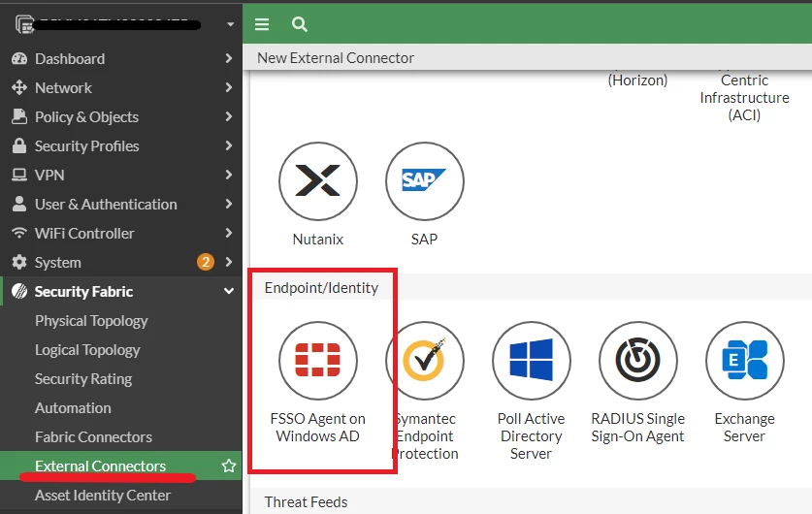Expand the WiFi Controller chevron

229,233
